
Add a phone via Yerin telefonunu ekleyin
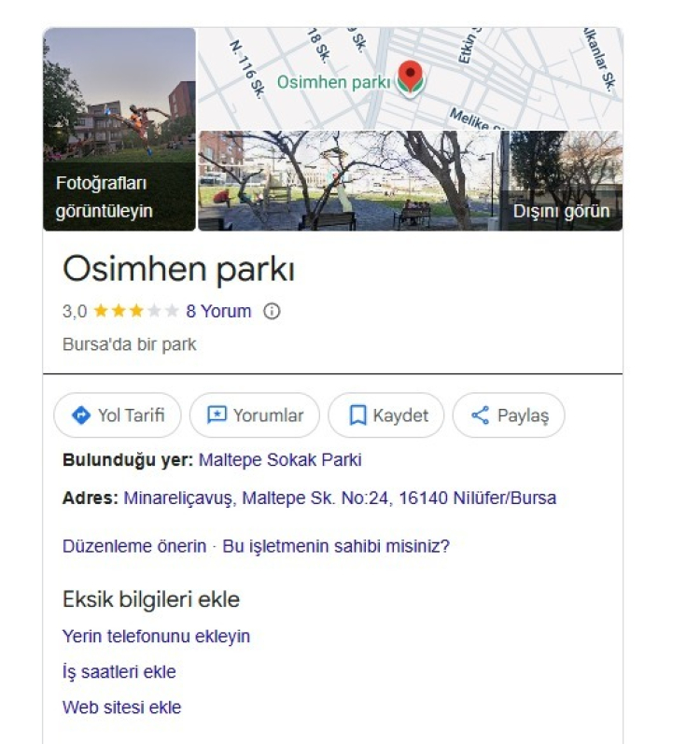[x=156, y=637]
